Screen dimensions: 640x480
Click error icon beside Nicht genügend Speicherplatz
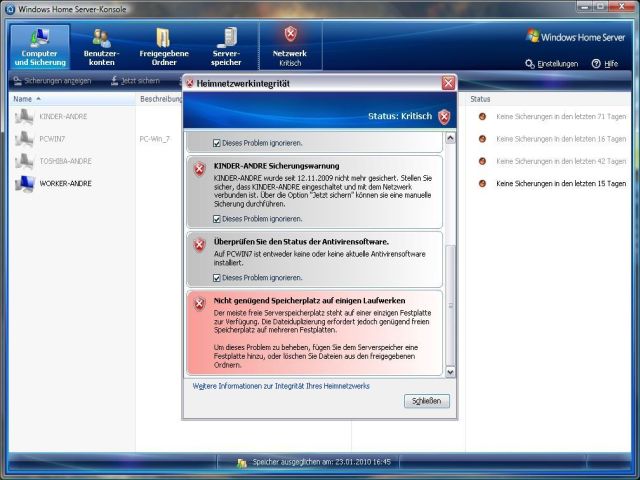pyautogui.click(x=199, y=304)
